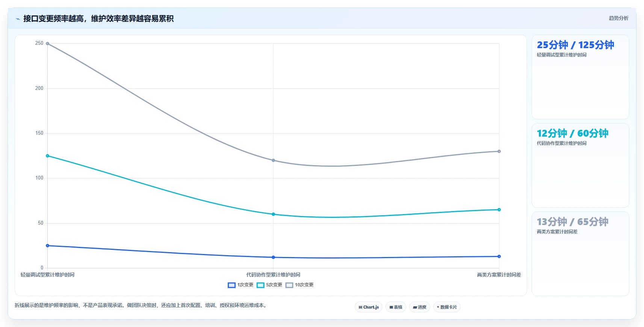
Task: Click the 数据卡片 chip
Action: coord(447,307)
